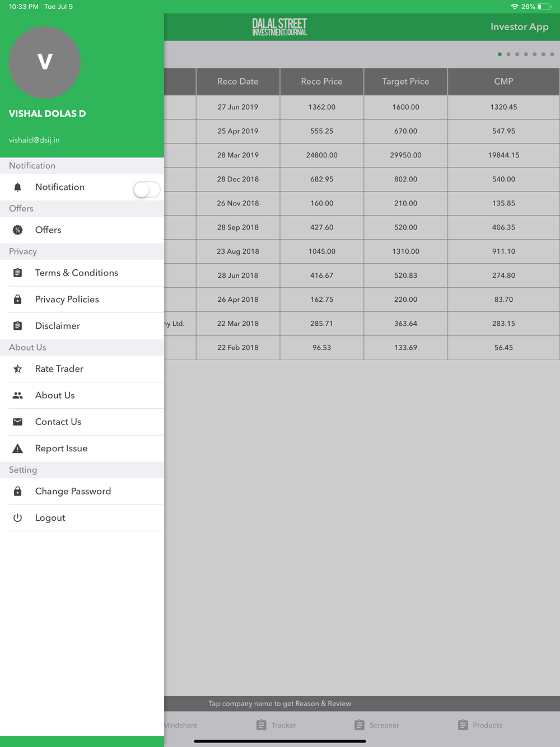Switch to the Screener tab

click(376, 725)
